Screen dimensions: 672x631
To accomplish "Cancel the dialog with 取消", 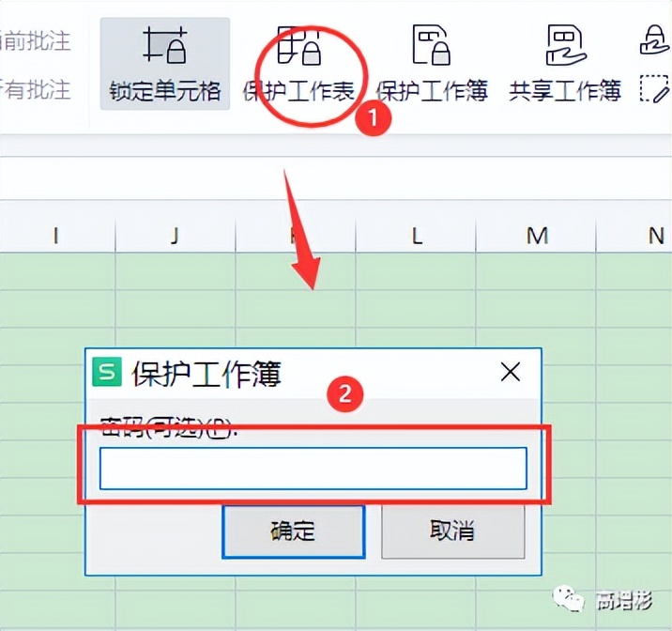I will (453, 531).
